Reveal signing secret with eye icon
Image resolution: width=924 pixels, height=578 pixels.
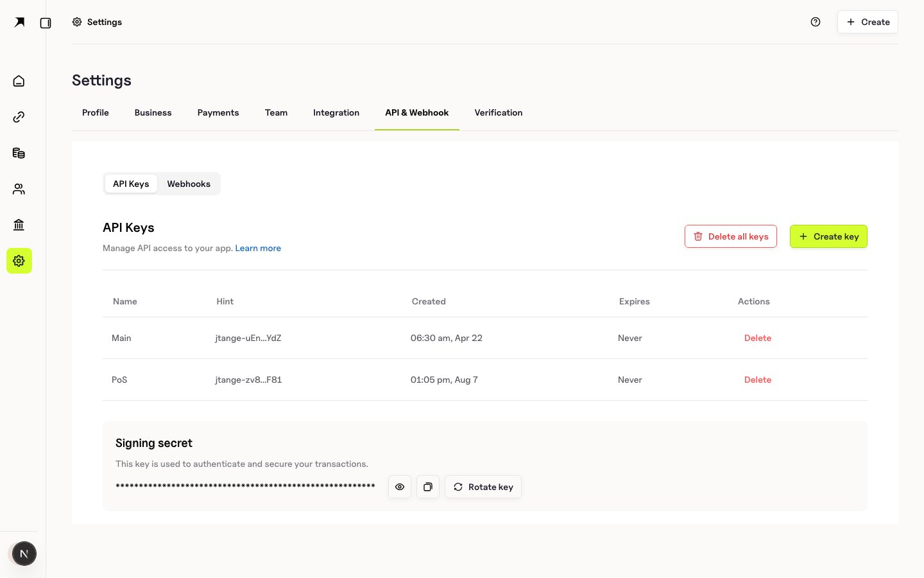tap(400, 487)
